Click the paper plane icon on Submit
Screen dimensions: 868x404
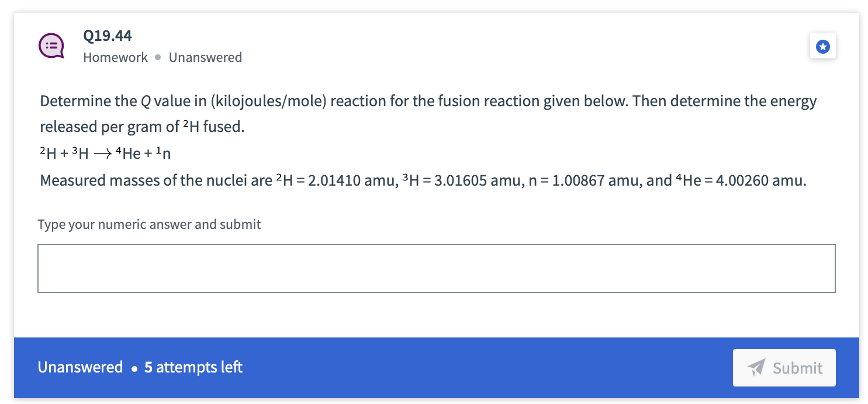756,368
